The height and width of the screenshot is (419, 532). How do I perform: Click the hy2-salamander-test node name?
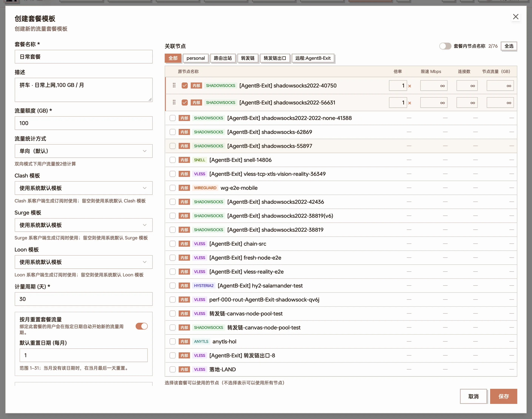260,286
